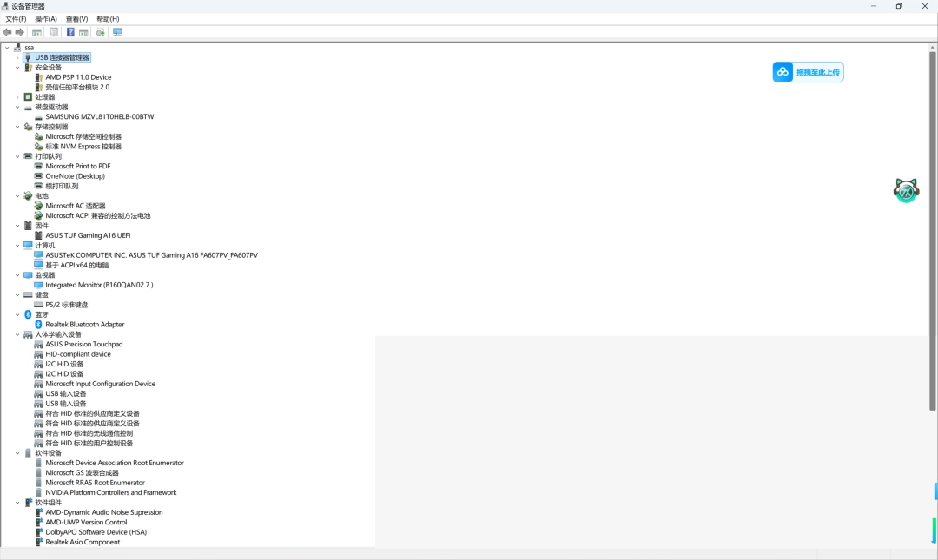This screenshot has width=938, height=560.
Task: Collapse the 软件设备 category
Action: pyautogui.click(x=17, y=453)
